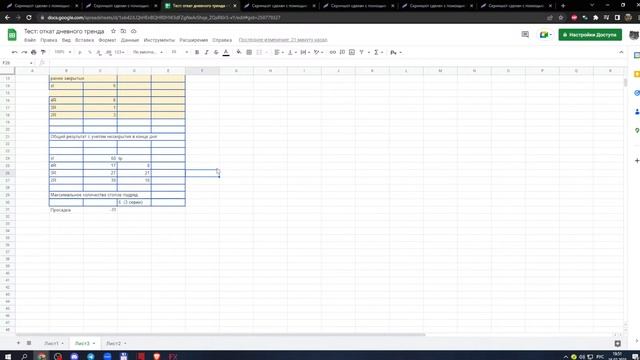Start a Google Meet call

pyautogui.click(x=545, y=35)
